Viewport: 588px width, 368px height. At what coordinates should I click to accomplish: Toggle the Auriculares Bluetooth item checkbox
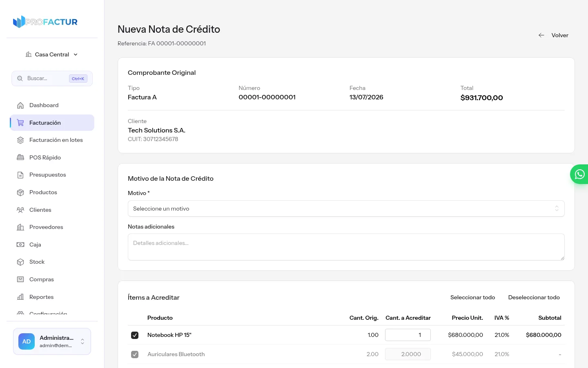135,355
